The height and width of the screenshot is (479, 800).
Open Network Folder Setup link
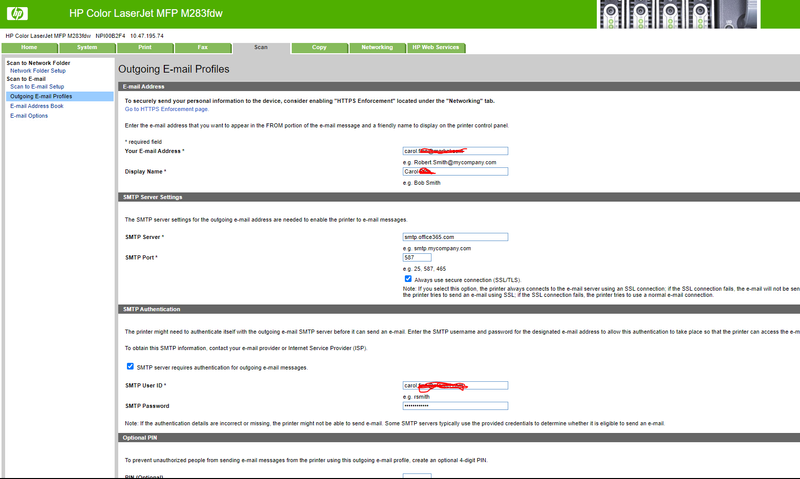(38, 71)
